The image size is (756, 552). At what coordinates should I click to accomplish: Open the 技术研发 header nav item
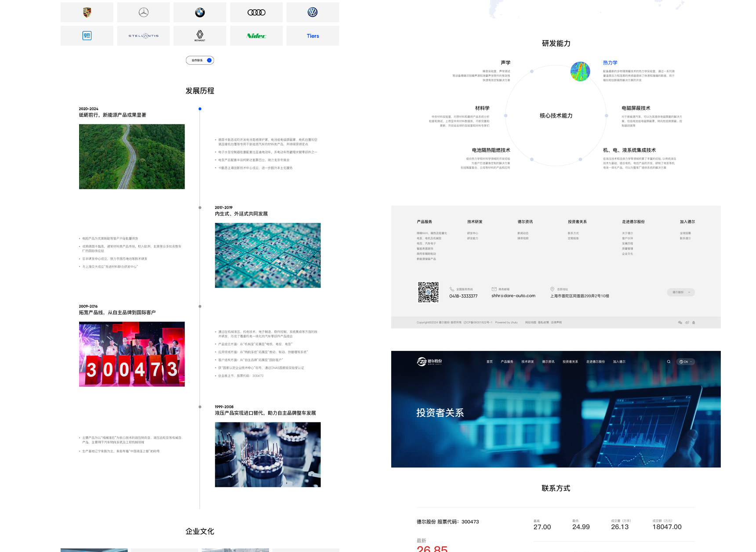click(527, 362)
